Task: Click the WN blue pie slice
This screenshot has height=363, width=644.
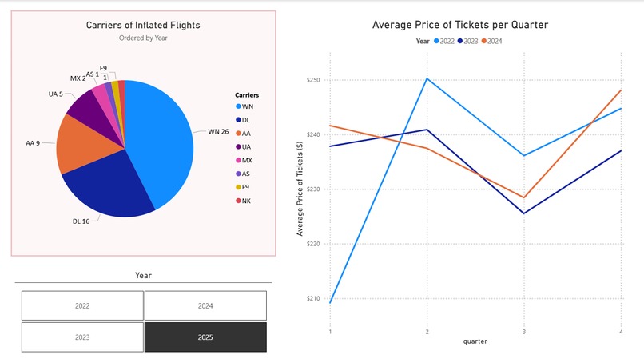Action: tap(165, 140)
